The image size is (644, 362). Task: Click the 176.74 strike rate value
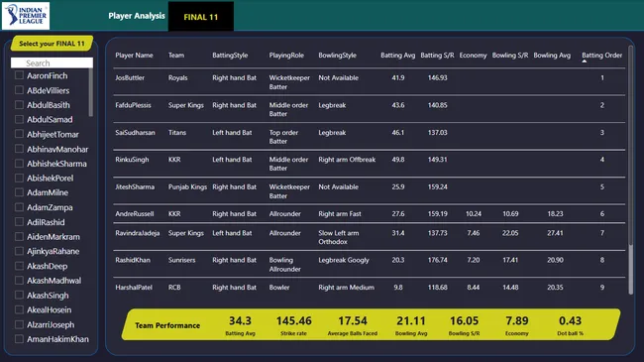437,260
